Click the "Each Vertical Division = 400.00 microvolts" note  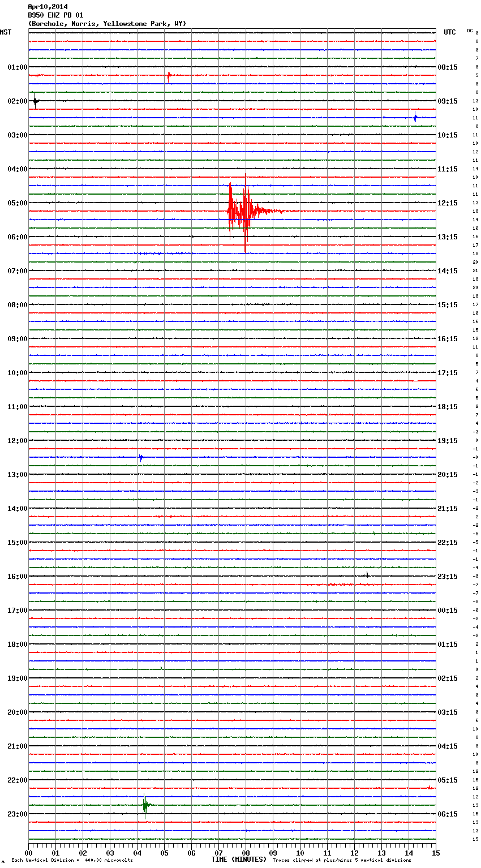(x=72, y=860)
